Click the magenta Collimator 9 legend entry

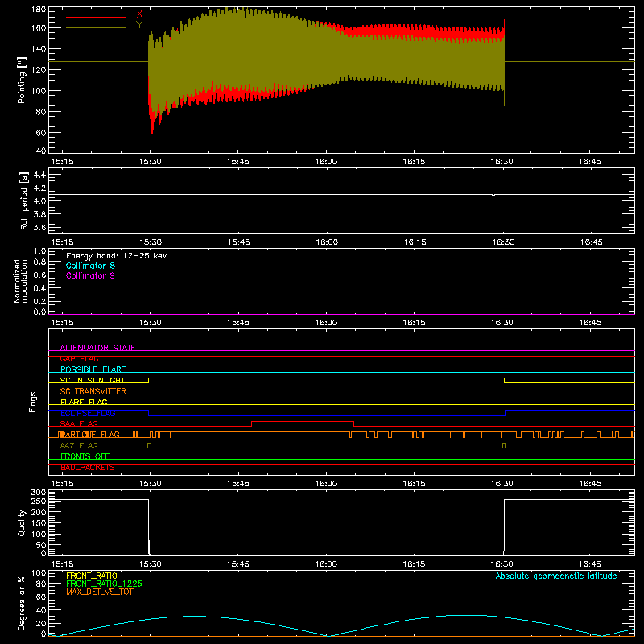click(x=90, y=275)
